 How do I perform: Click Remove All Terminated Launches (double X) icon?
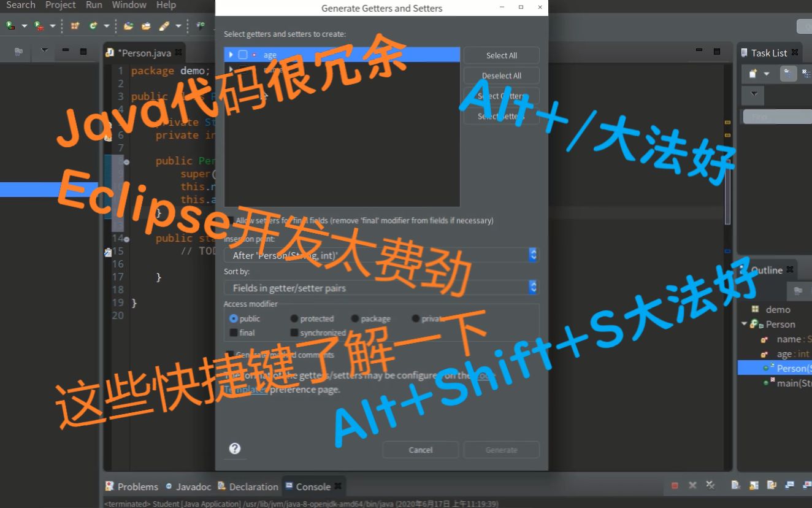click(x=710, y=485)
